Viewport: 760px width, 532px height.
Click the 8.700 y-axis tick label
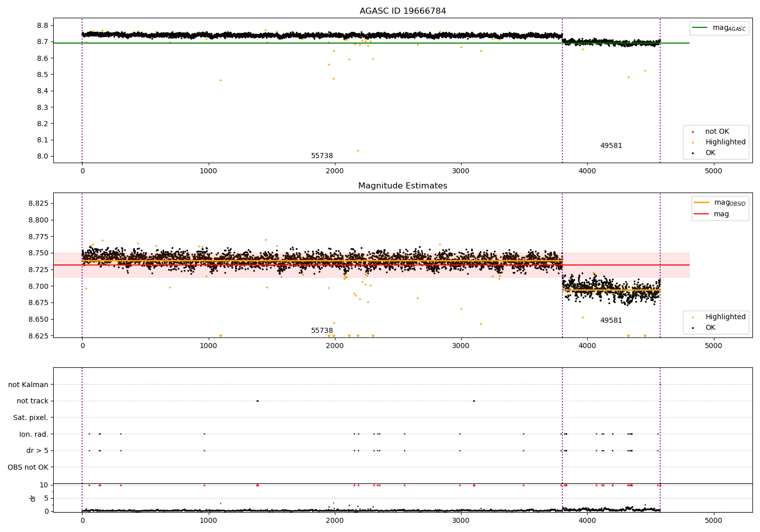click(x=39, y=287)
